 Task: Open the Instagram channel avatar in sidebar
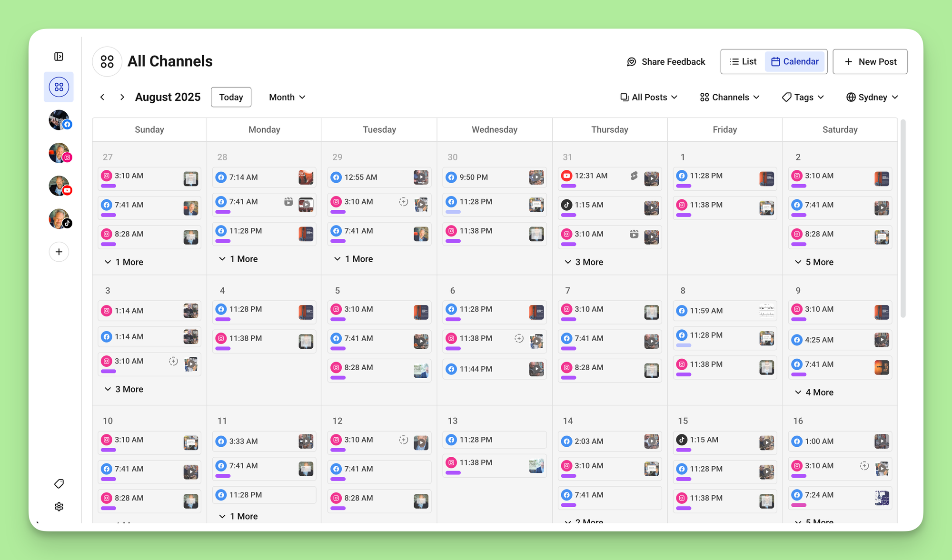(59, 153)
